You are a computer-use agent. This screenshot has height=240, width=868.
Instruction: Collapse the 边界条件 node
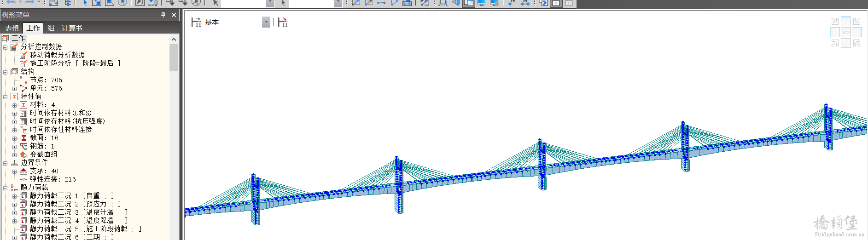6,163
